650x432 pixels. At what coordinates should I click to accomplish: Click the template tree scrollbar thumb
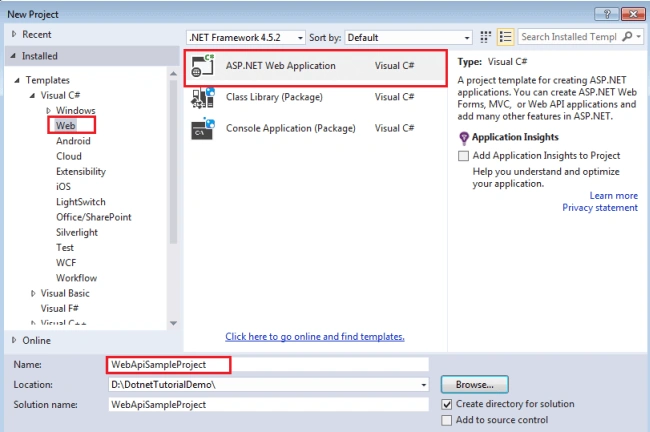pyautogui.click(x=173, y=162)
